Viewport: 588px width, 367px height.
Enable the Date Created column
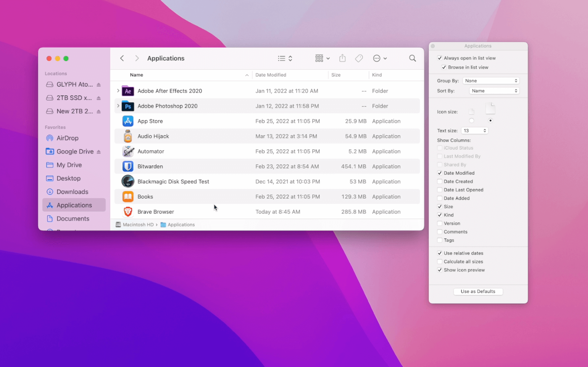(x=440, y=182)
